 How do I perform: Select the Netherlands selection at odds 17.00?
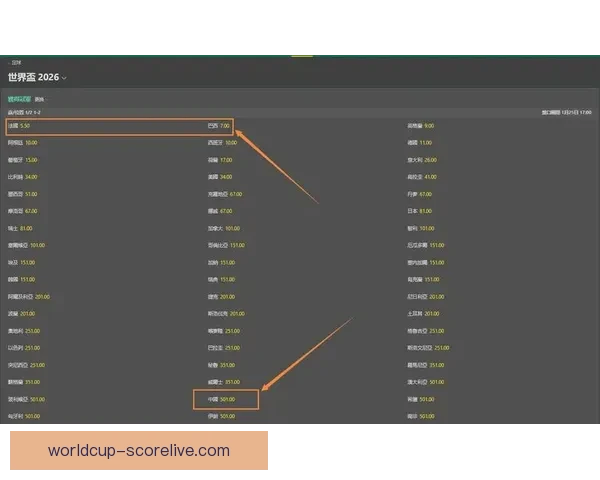click(220, 160)
